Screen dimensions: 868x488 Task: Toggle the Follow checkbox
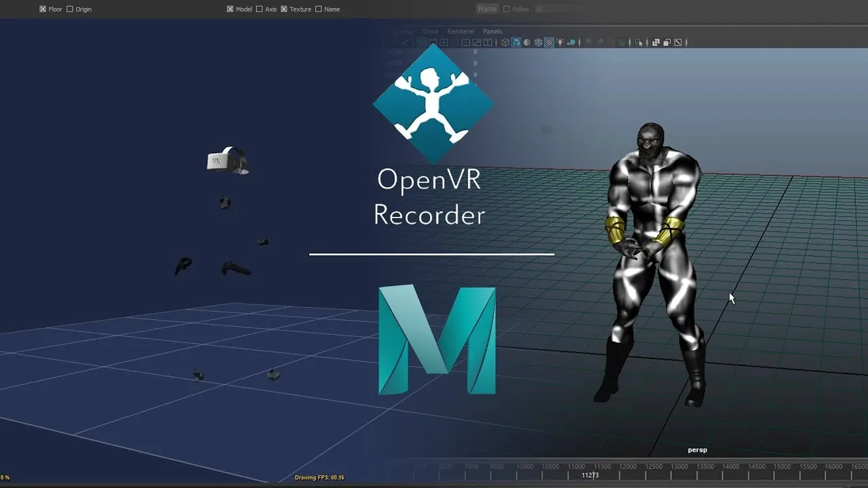pos(506,9)
